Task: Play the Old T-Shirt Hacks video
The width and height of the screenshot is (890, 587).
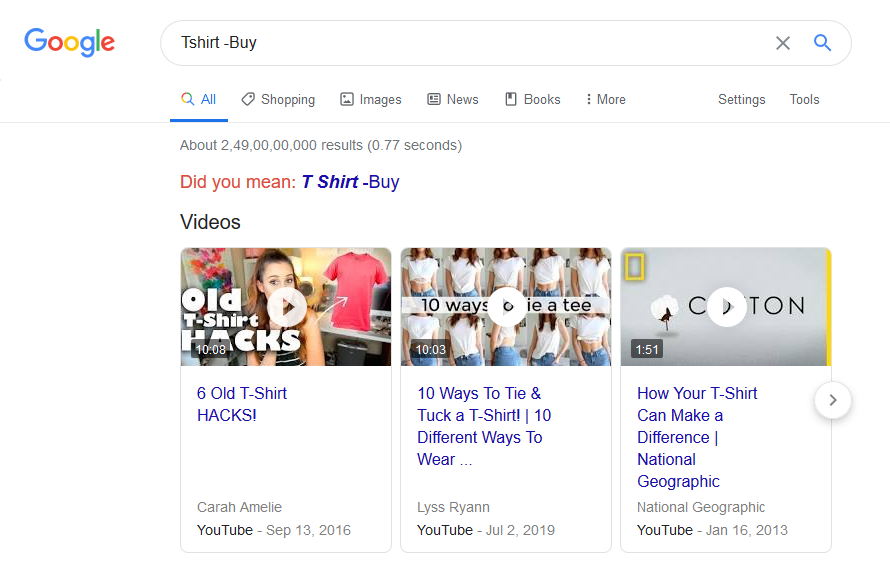Action: coord(287,306)
